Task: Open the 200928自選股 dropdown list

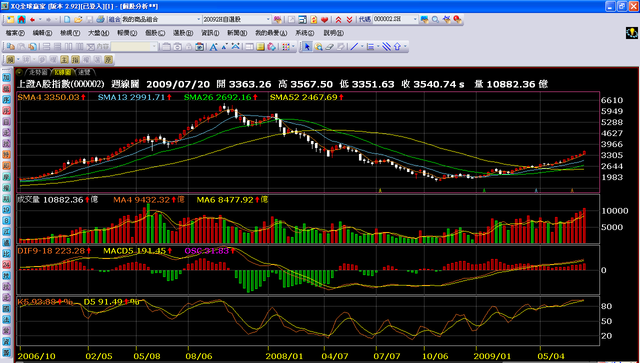Action: coord(269,19)
